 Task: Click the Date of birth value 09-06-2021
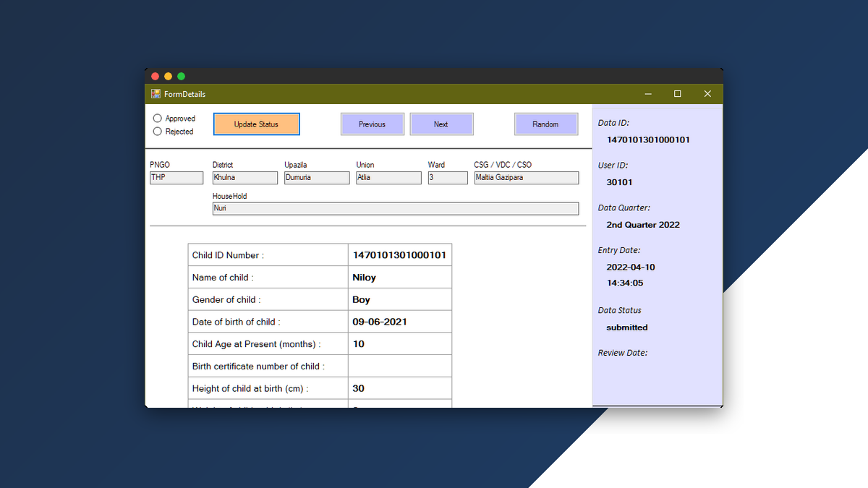[380, 321]
